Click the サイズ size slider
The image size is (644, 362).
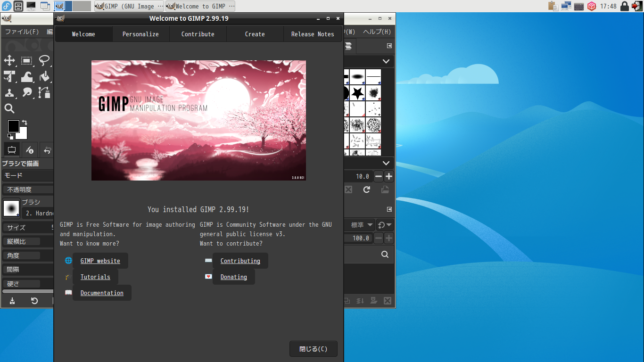pos(28,227)
